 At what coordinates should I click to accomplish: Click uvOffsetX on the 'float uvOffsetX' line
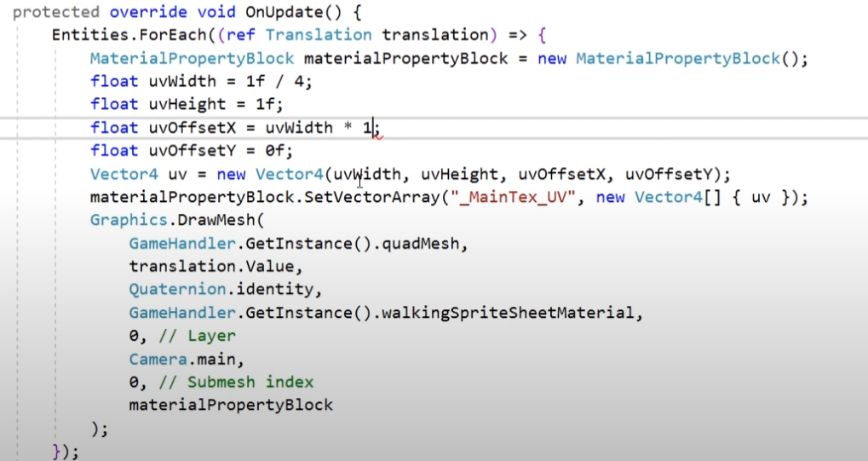point(193,128)
